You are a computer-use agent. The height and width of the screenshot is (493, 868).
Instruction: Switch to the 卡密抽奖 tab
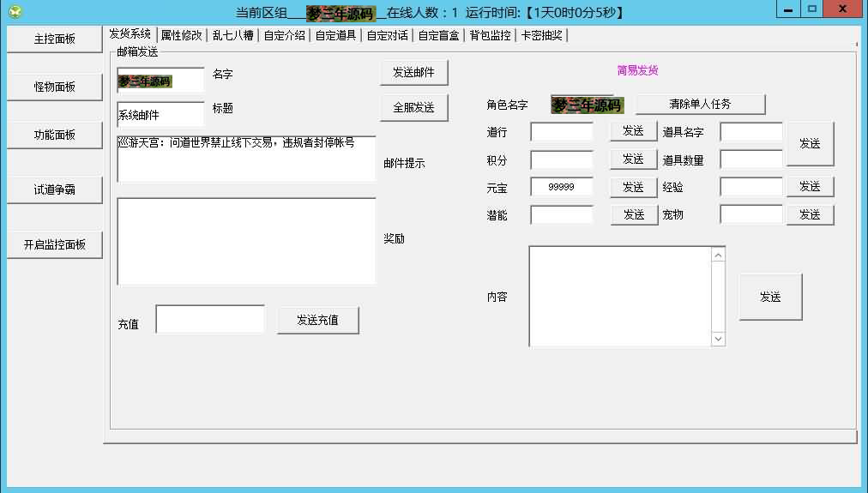point(542,35)
